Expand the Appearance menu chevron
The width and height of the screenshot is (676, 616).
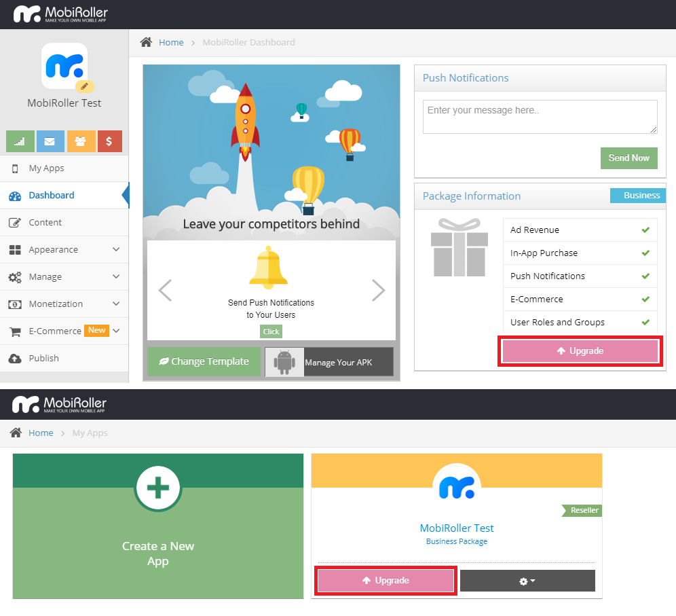116,249
